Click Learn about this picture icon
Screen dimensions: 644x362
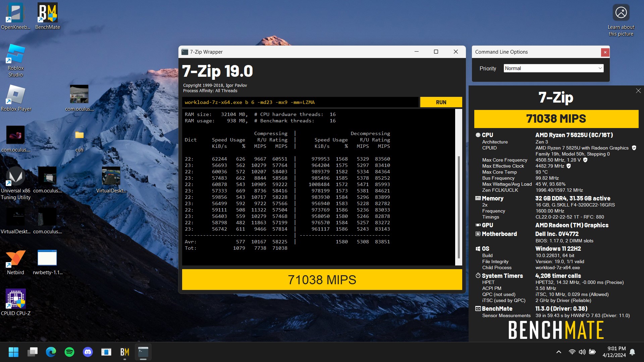pyautogui.click(x=621, y=20)
